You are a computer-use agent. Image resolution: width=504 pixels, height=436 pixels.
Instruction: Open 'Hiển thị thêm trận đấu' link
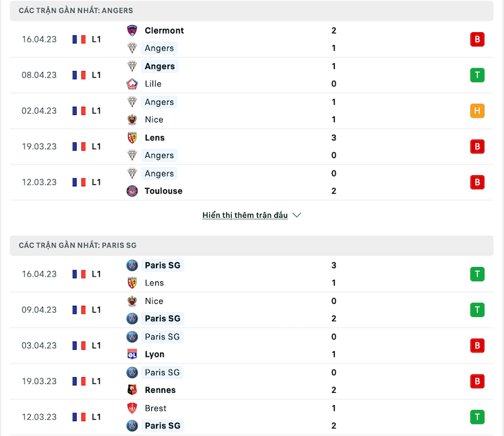245,215
